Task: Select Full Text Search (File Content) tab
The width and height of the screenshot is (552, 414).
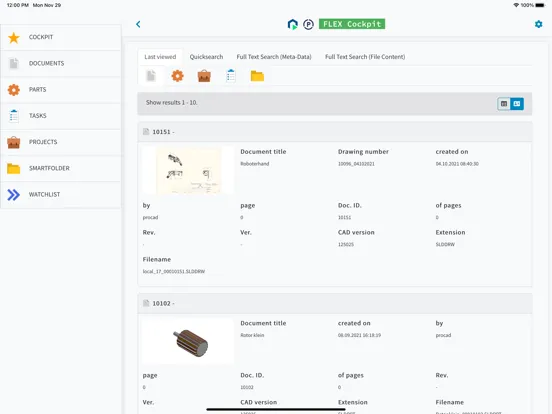Action: click(365, 57)
